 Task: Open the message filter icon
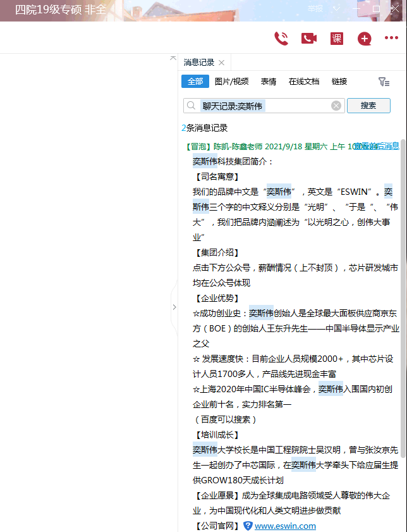[x=384, y=82]
